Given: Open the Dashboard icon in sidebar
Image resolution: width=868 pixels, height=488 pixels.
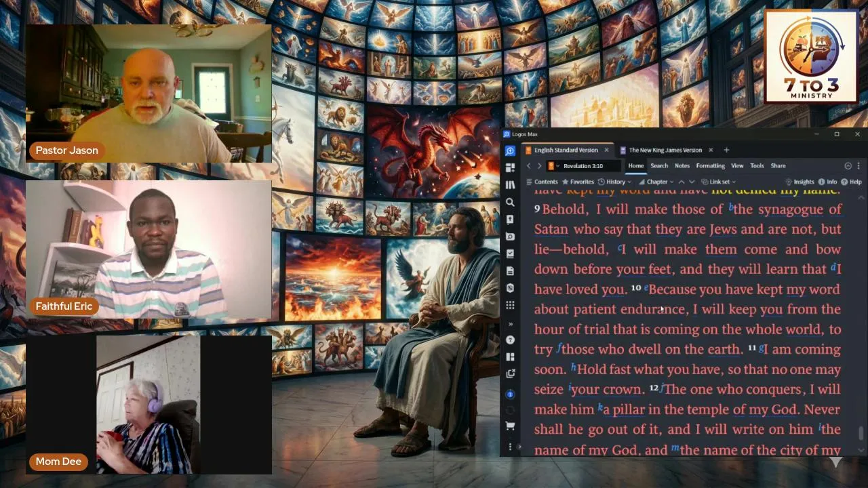Looking at the screenshot, I should [x=510, y=167].
